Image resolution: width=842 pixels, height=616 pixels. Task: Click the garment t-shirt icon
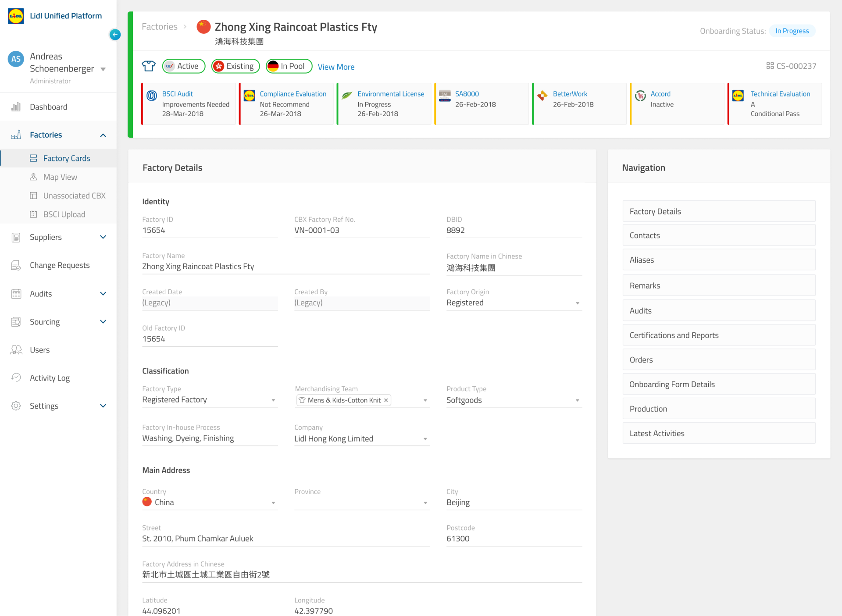point(149,66)
